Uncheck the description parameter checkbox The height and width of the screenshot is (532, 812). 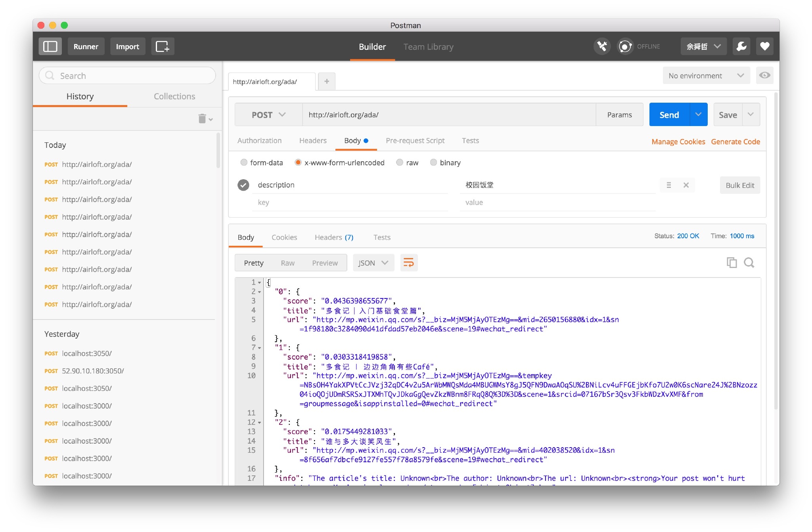tap(243, 185)
